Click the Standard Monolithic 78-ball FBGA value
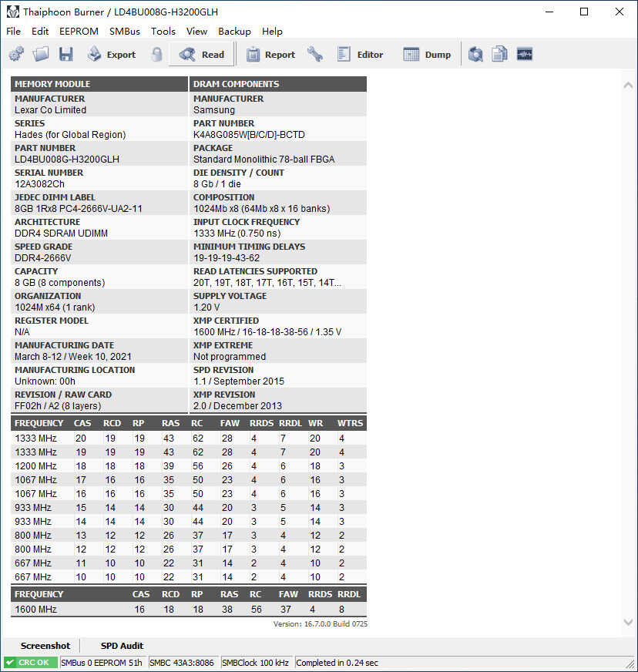Screen dimensions: 638x672 (x=264, y=160)
